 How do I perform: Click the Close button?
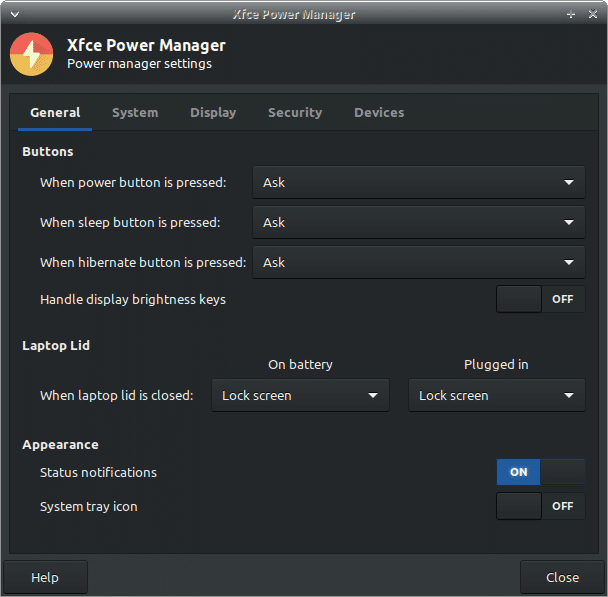click(x=562, y=577)
